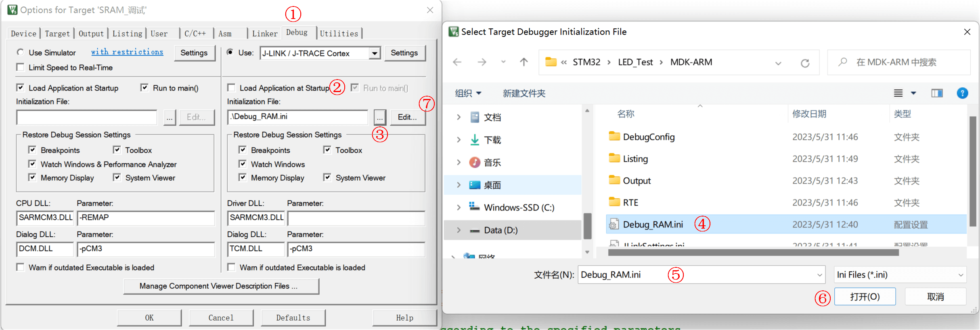Click the back arrow in file dialog
The image size is (980, 330).
coord(457,62)
